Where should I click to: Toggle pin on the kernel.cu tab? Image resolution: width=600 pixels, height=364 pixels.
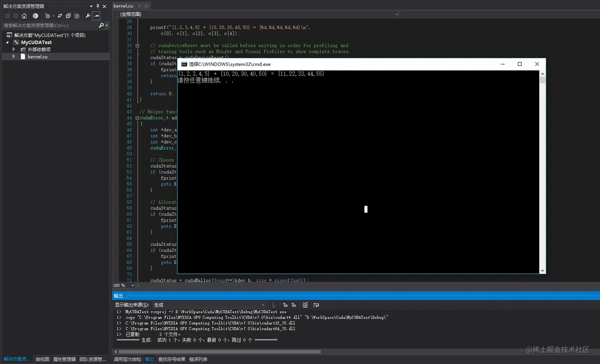pyautogui.click(x=139, y=6)
